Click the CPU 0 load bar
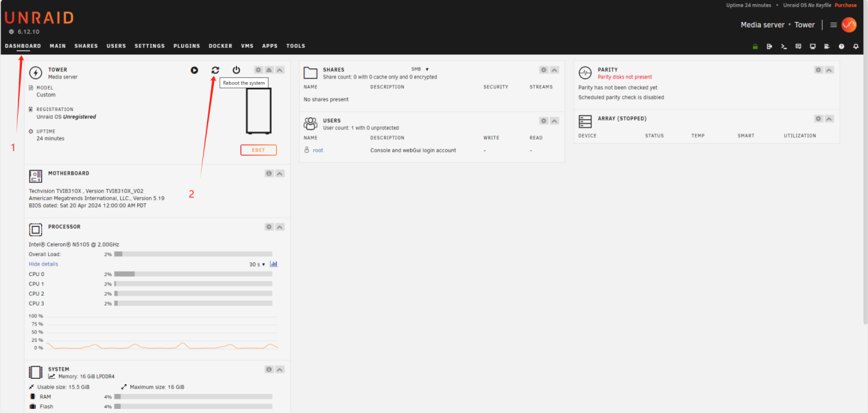This screenshot has height=413, width=868. 193,274
